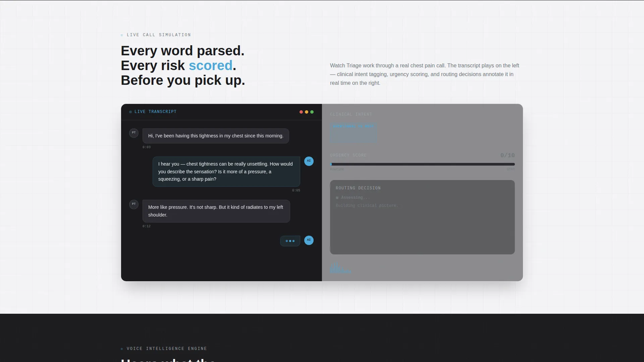Screen dimensions: 644x362
Task: Click the patient's chest tightness message bubble
Action: point(216,136)
